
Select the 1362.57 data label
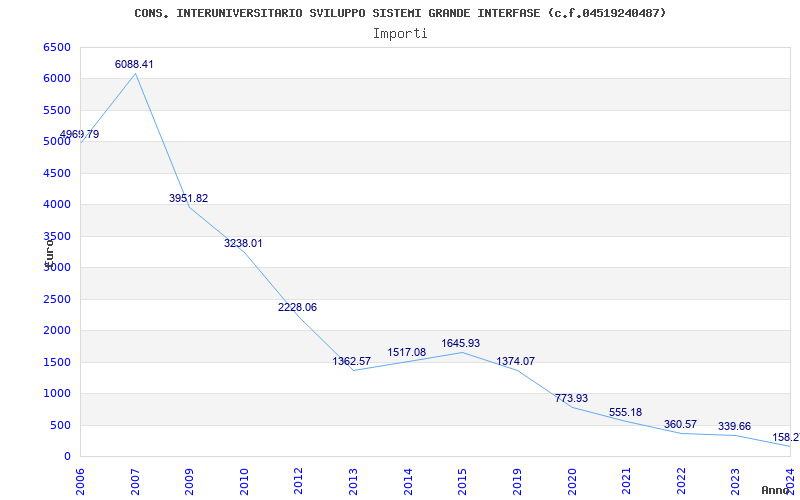[352, 361]
